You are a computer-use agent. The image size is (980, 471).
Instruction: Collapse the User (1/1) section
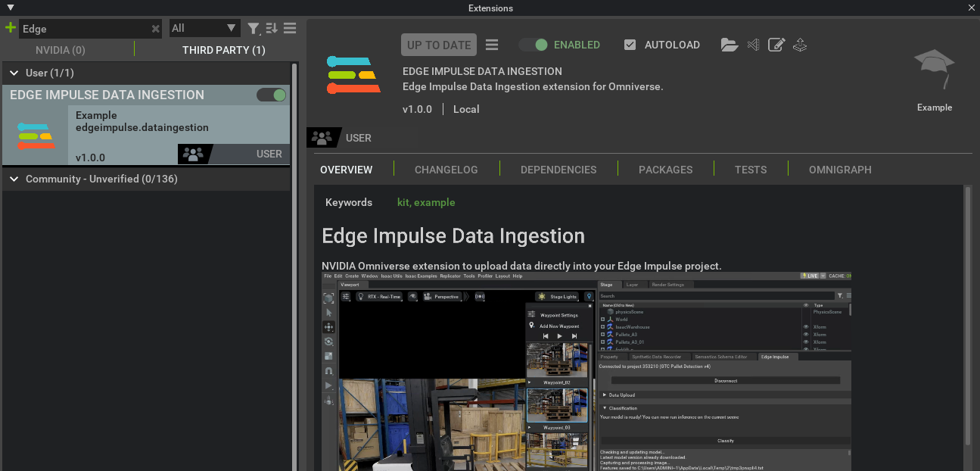(x=14, y=73)
